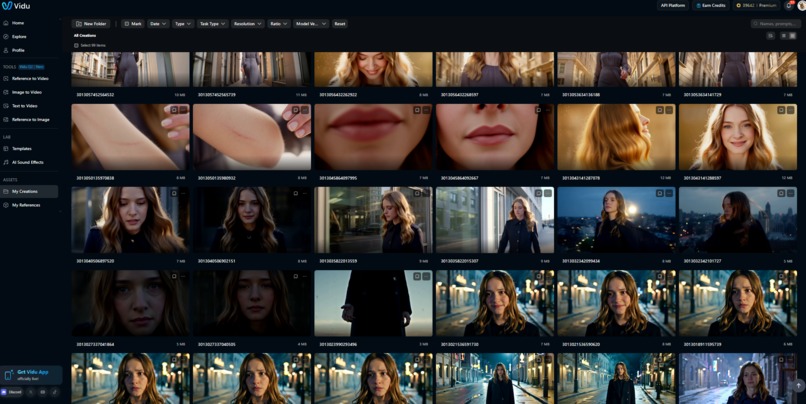Open Profile in the sidebar
The height and width of the screenshot is (404, 806).
tap(30, 50)
